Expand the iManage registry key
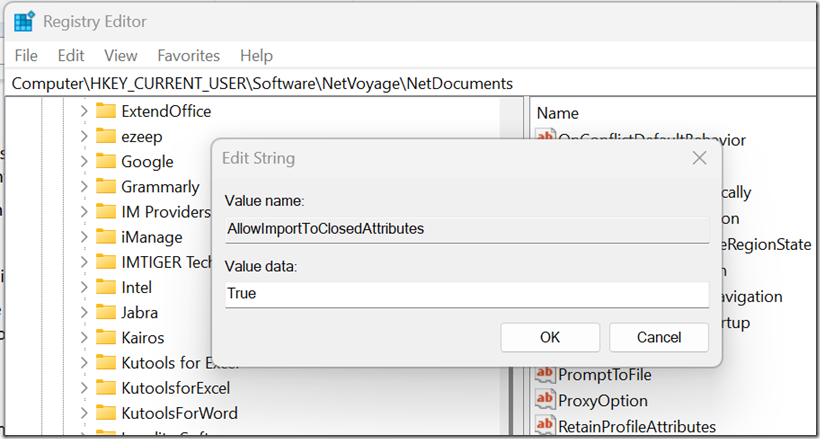Screen dimensions: 820x439 [x=84, y=237]
